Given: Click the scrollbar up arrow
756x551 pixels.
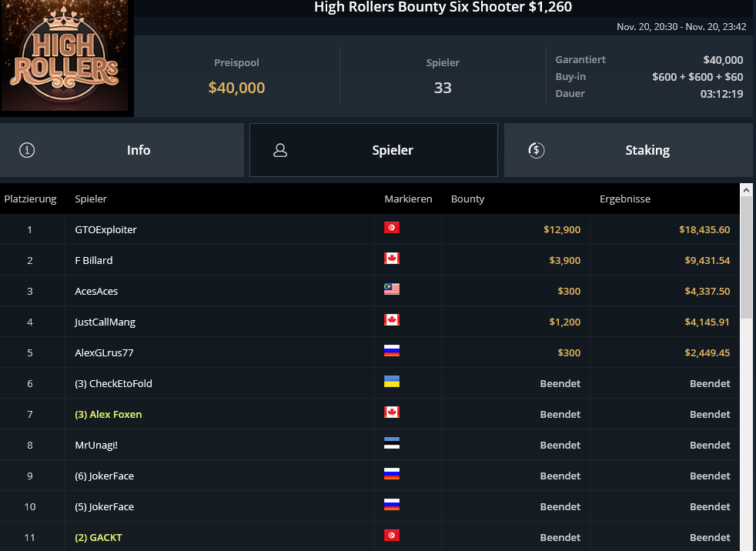Looking at the screenshot, I should click(x=746, y=190).
